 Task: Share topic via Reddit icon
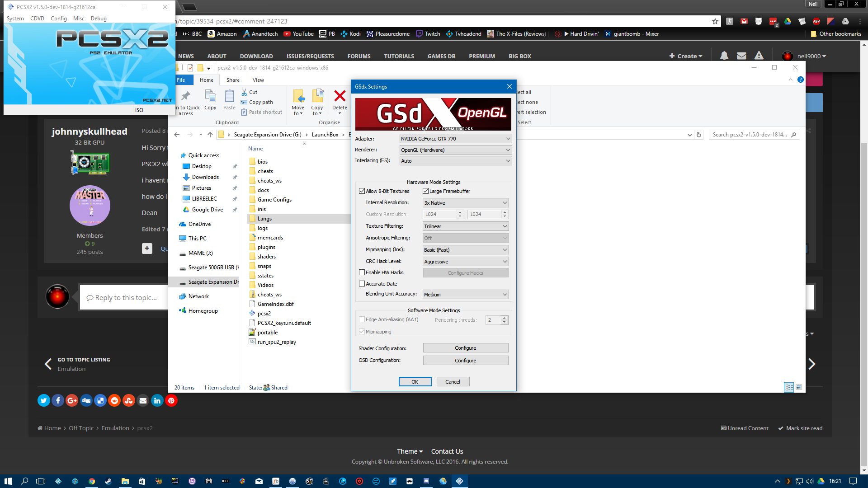pos(114,400)
